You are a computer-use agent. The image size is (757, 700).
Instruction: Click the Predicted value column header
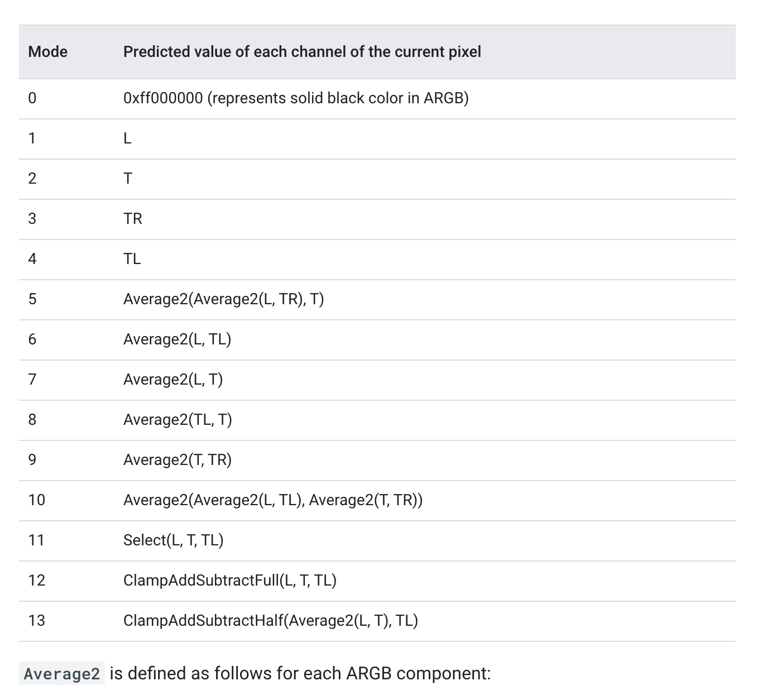[301, 52]
